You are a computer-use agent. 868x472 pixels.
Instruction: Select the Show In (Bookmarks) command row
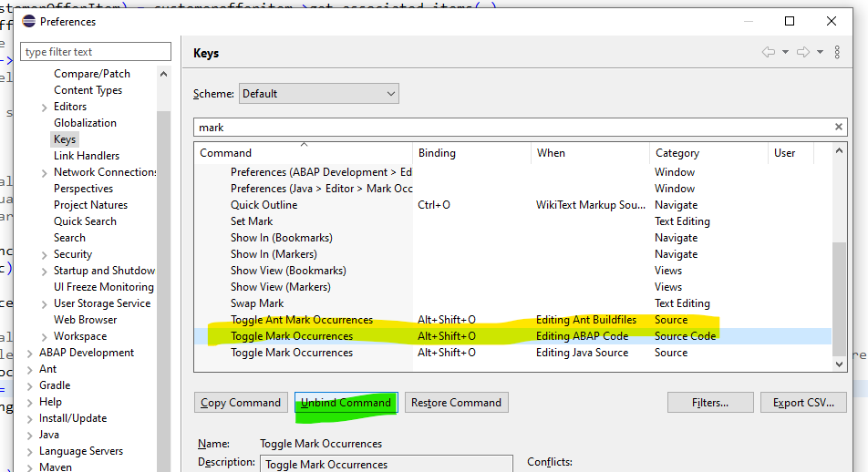pos(512,238)
